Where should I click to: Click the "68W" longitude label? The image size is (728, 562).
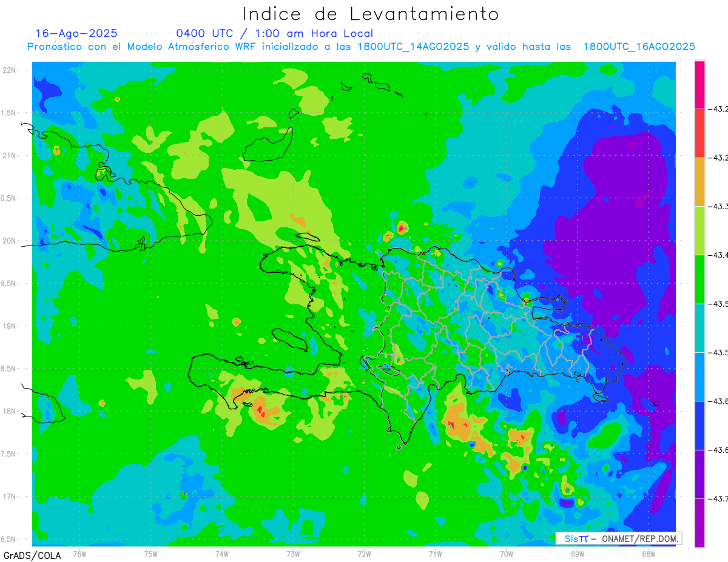[649, 554]
